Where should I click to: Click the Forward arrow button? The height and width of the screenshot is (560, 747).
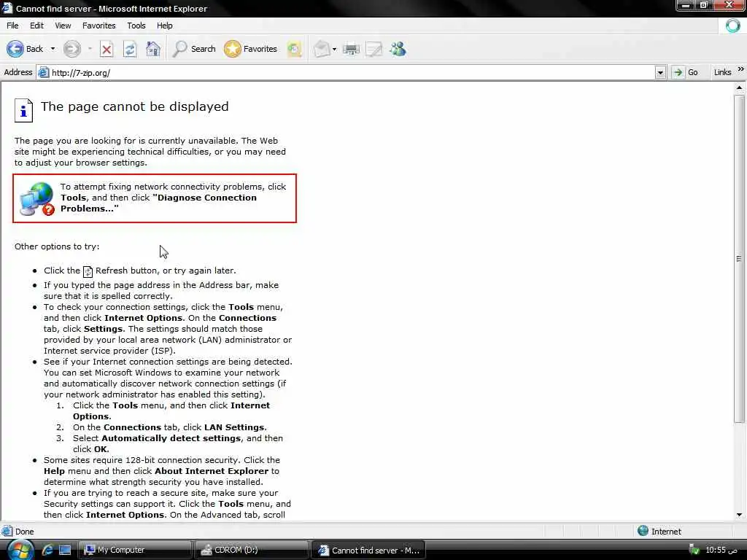coord(72,49)
